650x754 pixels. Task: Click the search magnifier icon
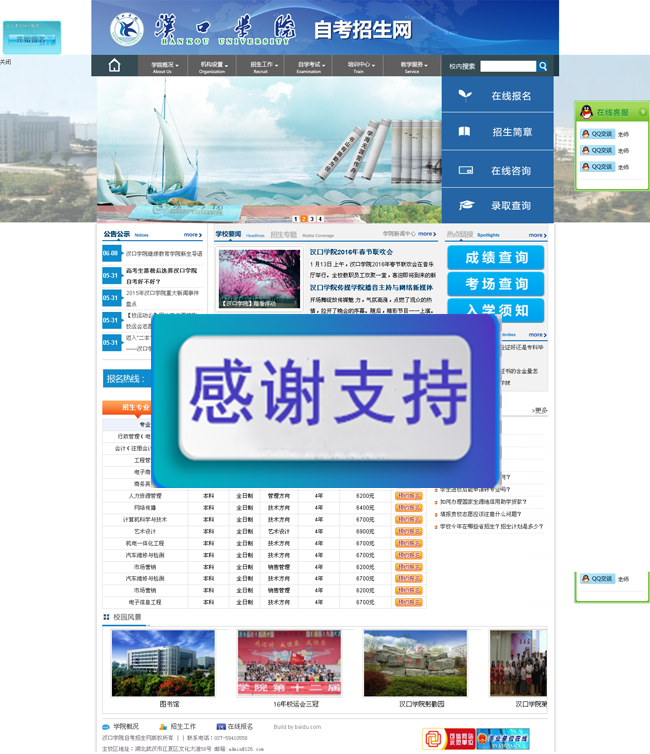pyautogui.click(x=543, y=66)
